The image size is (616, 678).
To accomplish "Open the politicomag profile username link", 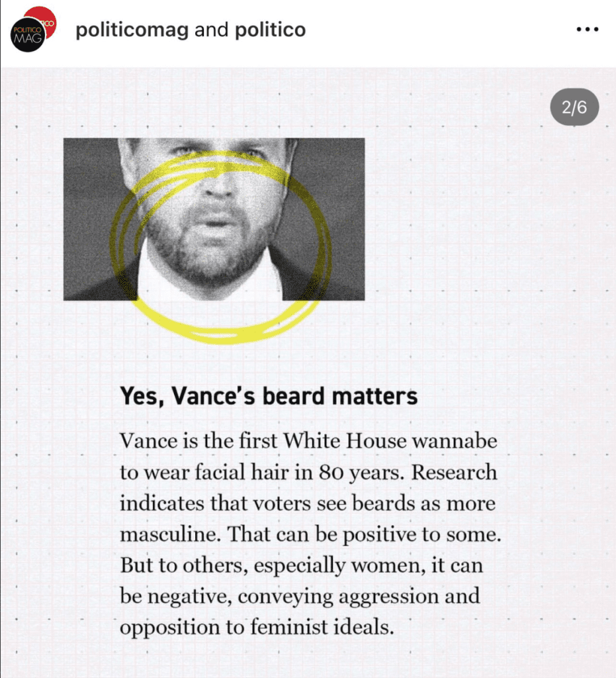I will [x=132, y=30].
